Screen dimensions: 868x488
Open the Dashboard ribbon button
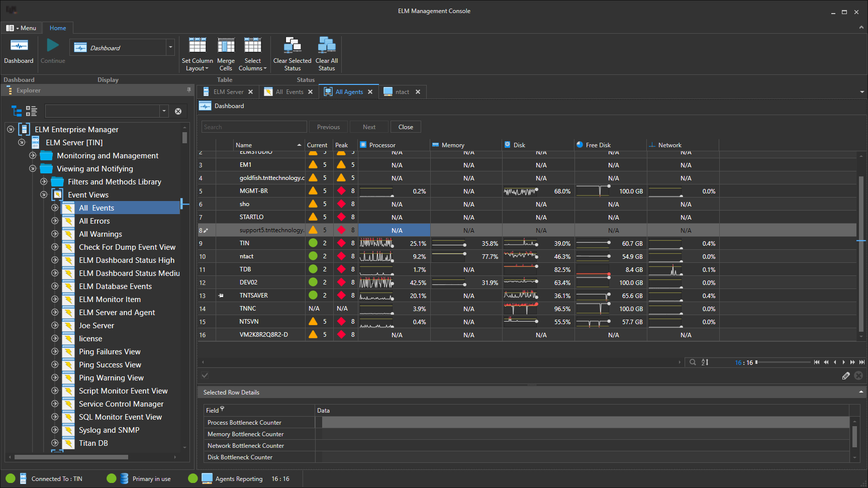(19, 51)
